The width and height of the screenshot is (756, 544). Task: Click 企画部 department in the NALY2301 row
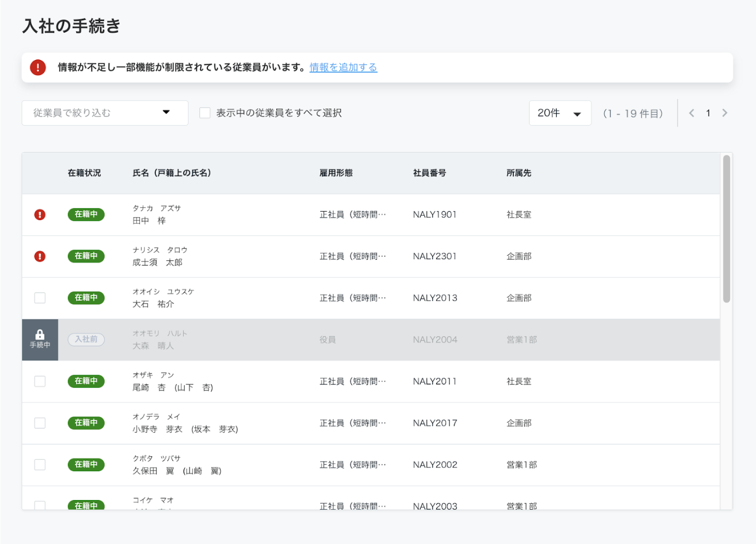(519, 256)
